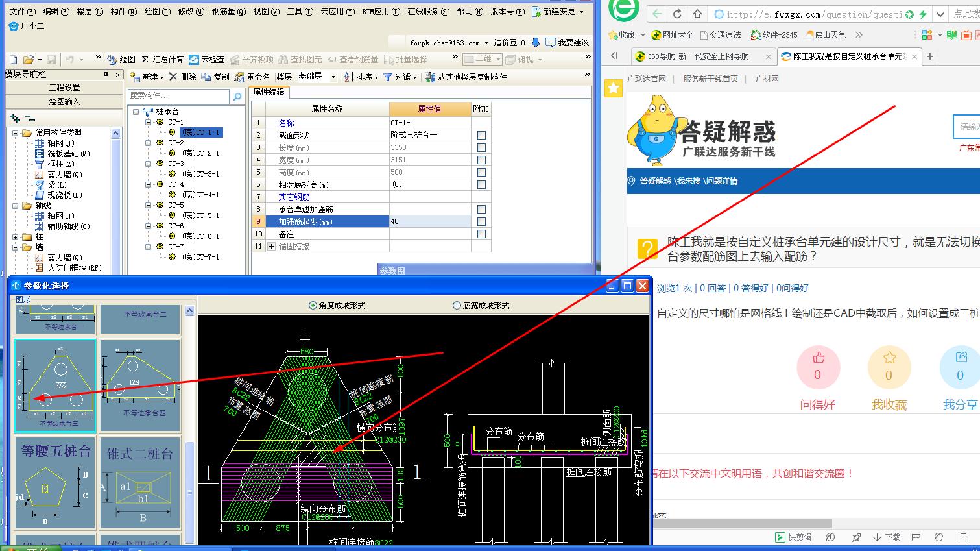Expand the 柱 node in navigation tree
980x551 pixels.
pyautogui.click(x=16, y=237)
